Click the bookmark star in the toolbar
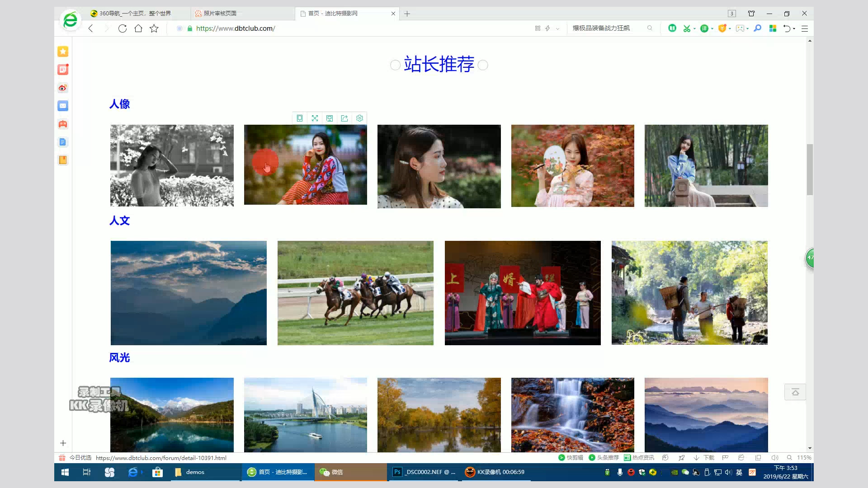The width and height of the screenshot is (868, 488). [154, 28]
